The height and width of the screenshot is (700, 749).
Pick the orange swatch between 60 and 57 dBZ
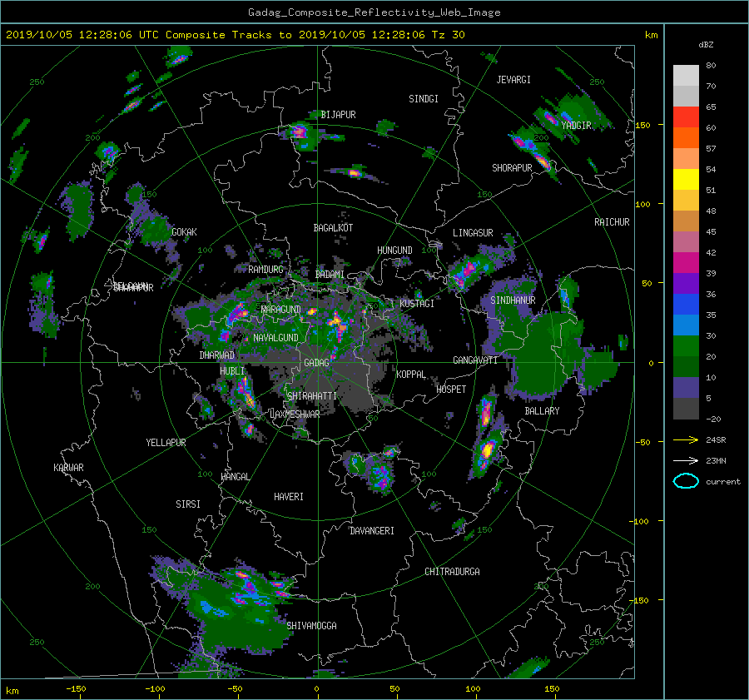[x=686, y=137]
